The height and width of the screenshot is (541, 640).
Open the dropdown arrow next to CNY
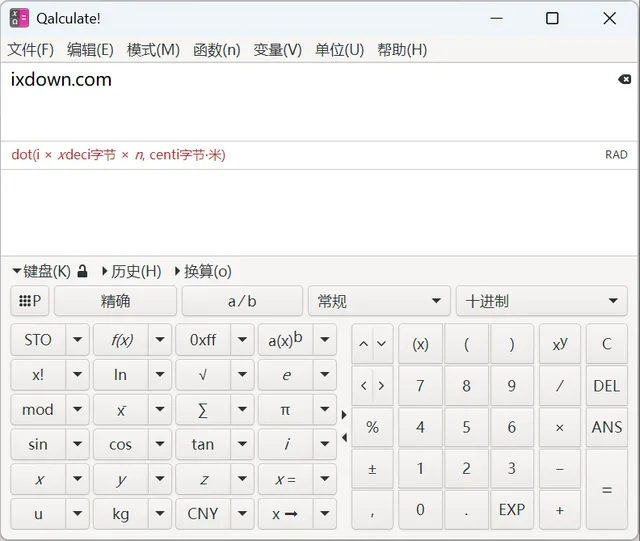coord(242,514)
